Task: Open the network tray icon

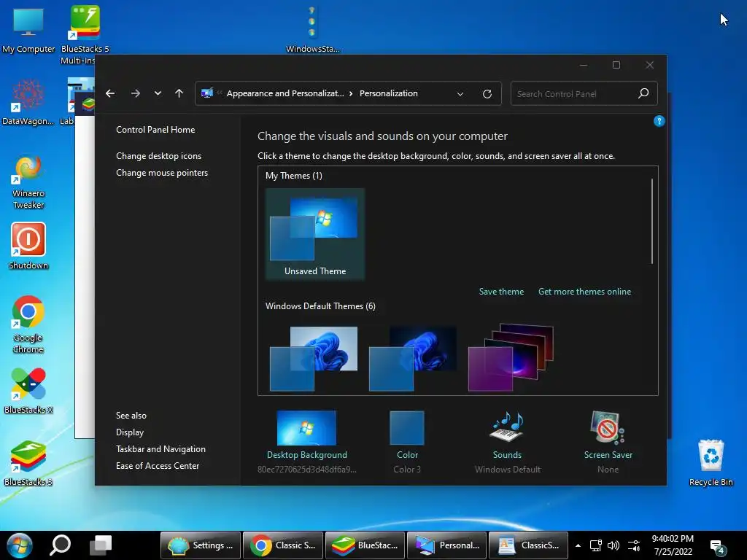Action: point(595,545)
